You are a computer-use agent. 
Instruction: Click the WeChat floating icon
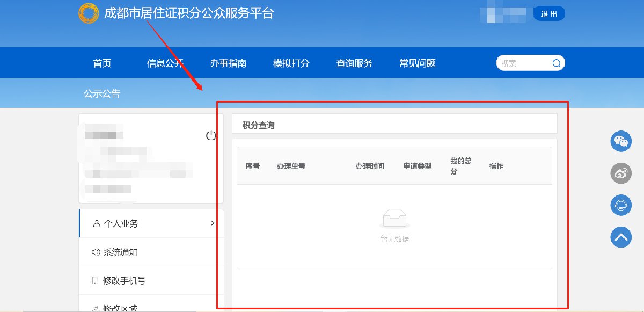click(x=621, y=141)
